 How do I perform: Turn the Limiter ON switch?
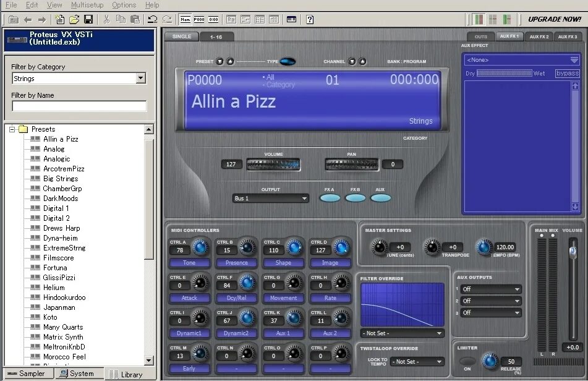[467, 361]
